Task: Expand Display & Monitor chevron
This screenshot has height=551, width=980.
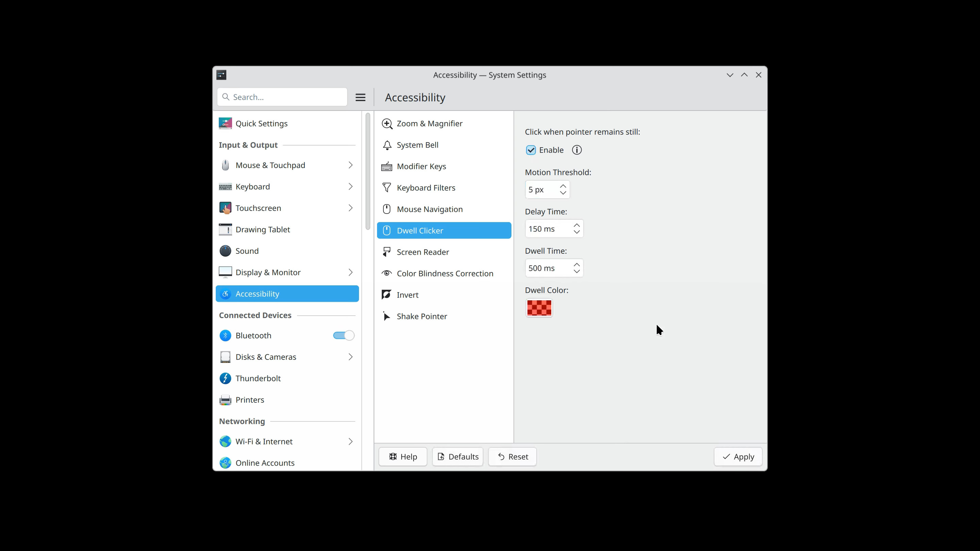Action: coord(350,272)
